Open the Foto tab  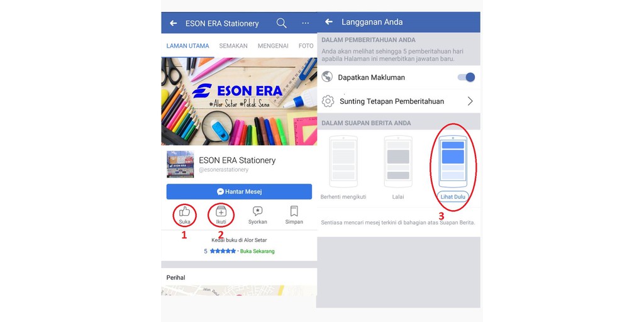pyautogui.click(x=306, y=46)
